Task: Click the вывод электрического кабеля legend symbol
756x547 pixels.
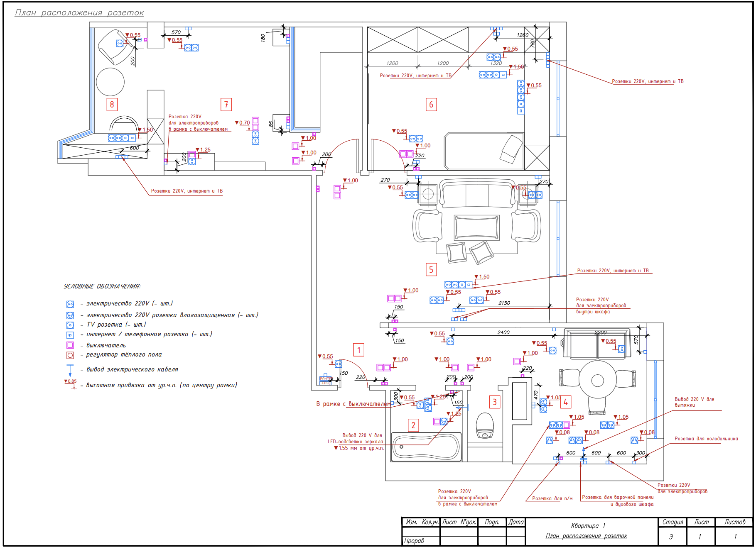Action: (x=70, y=369)
